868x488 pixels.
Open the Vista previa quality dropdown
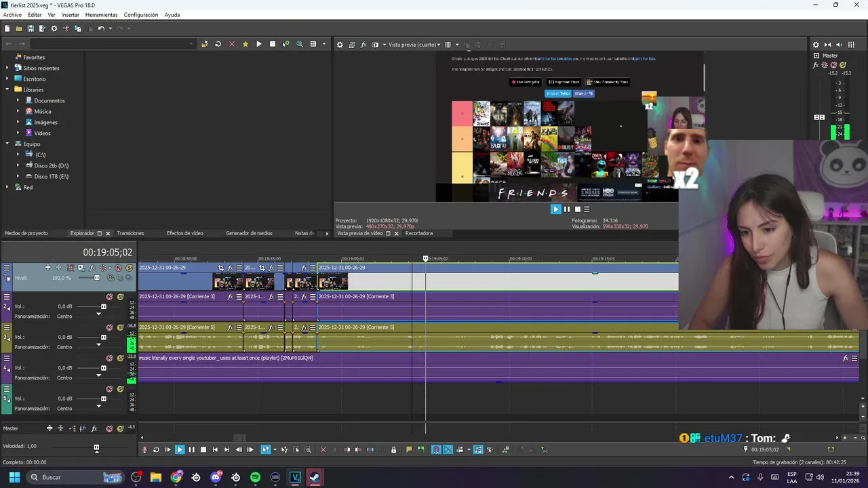tap(413, 45)
